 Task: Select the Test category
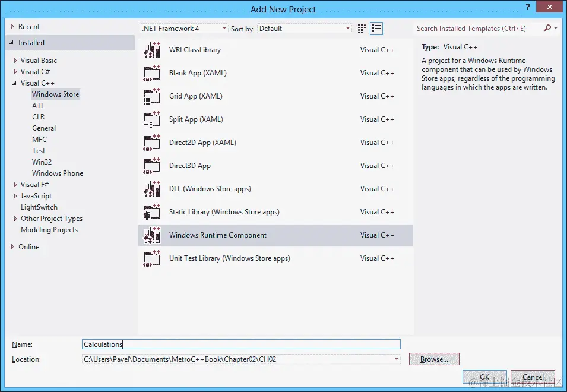click(39, 150)
